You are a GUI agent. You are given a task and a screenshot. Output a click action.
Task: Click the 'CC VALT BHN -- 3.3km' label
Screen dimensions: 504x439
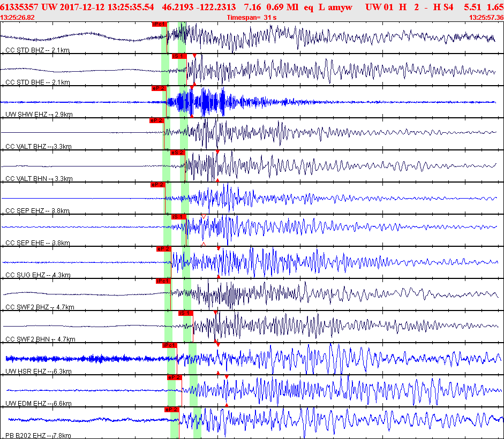pos(39,179)
